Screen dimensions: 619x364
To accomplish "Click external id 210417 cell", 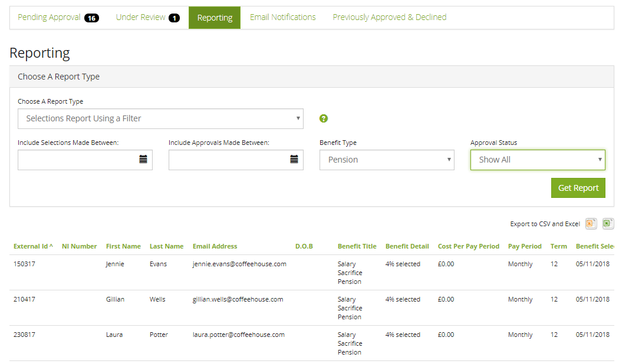I will tap(24, 299).
